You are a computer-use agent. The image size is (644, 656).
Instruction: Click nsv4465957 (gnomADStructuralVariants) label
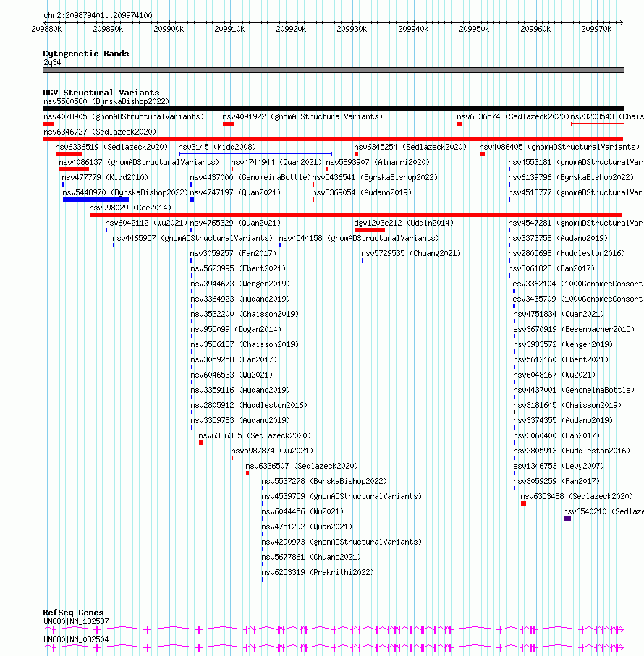(x=192, y=238)
